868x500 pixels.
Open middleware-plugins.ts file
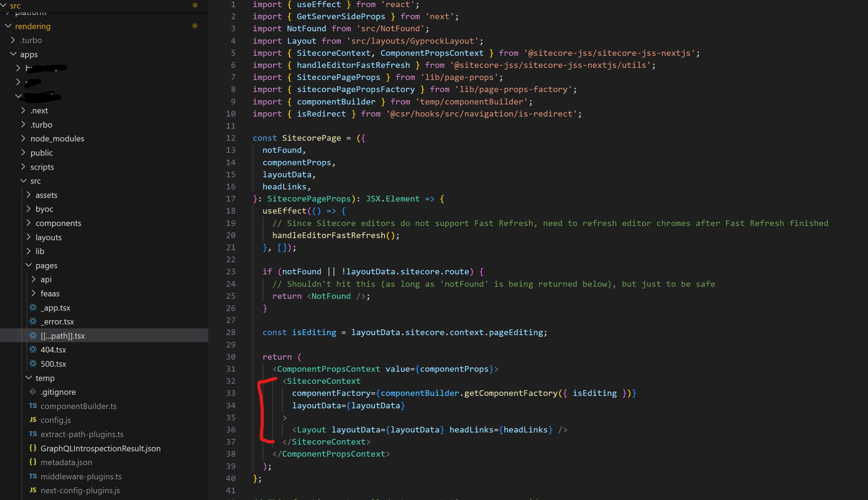tap(81, 476)
